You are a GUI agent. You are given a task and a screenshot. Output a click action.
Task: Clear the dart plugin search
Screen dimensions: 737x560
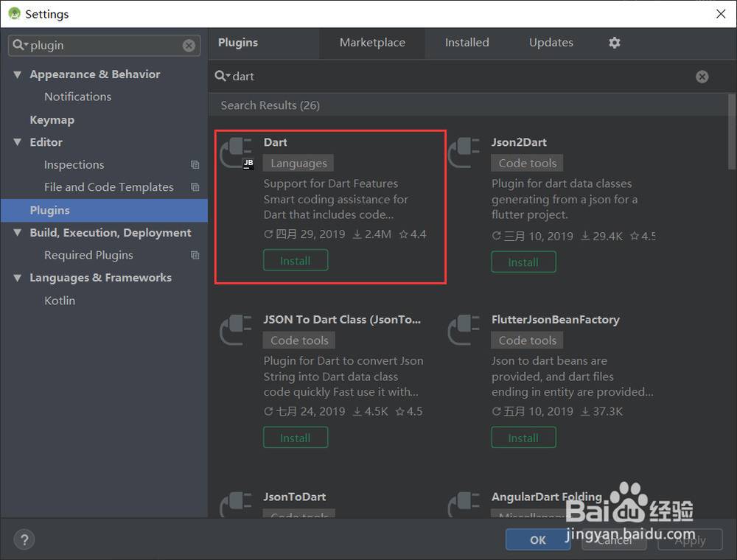702,77
